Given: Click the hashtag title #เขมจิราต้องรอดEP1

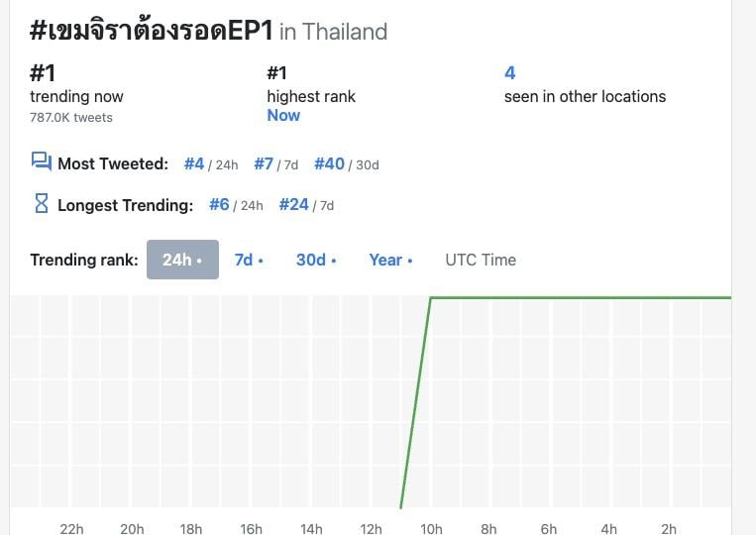Looking at the screenshot, I should tap(152, 30).
